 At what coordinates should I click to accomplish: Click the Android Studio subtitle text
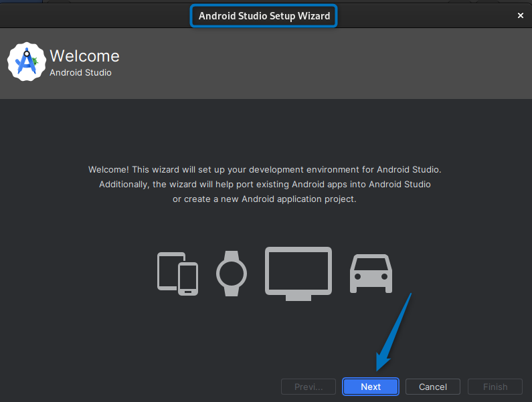80,73
